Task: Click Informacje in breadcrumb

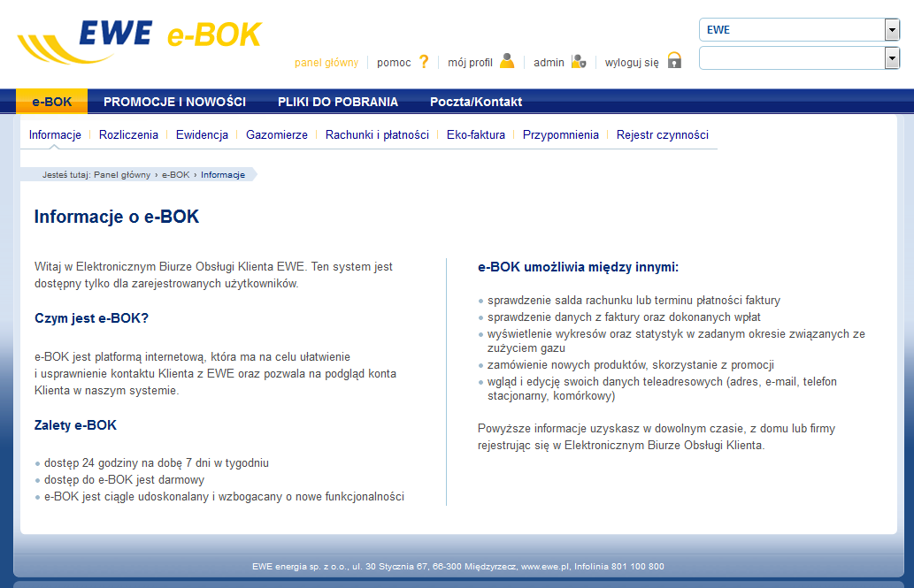Action: tap(223, 175)
